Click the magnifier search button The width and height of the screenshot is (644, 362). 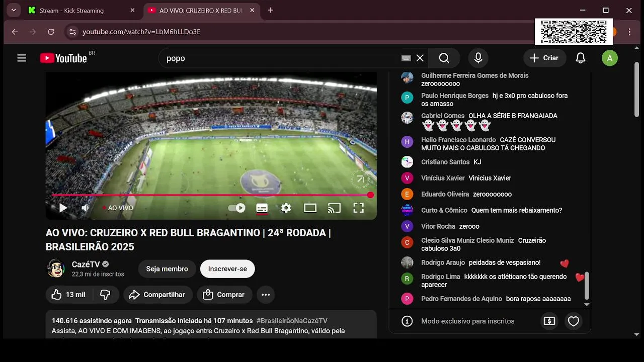(444, 58)
